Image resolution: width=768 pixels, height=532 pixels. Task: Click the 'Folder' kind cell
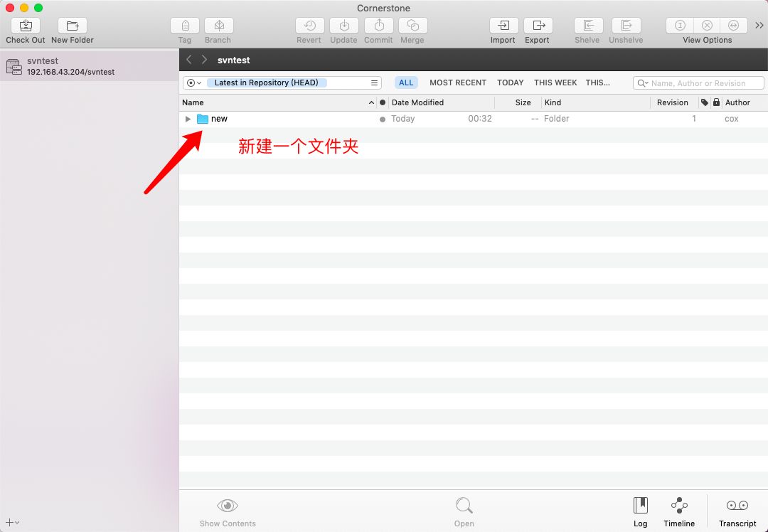click(556, 119)
